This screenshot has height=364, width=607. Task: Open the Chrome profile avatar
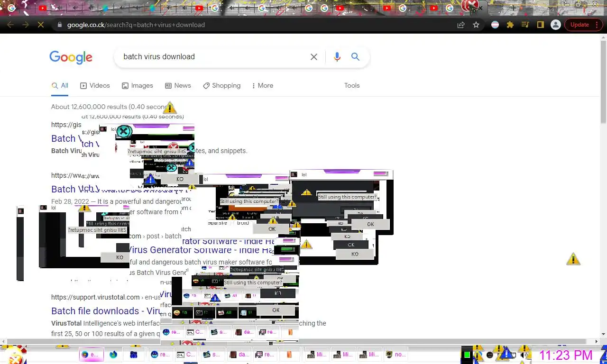[x=556, y=25]
